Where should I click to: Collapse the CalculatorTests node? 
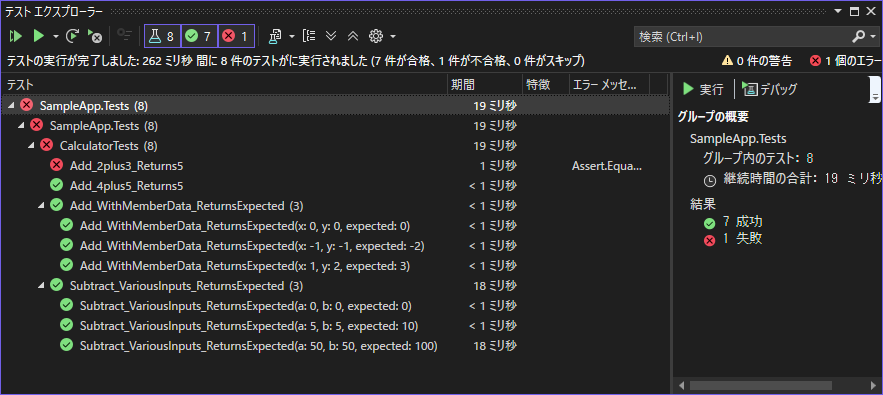(32, 145)
